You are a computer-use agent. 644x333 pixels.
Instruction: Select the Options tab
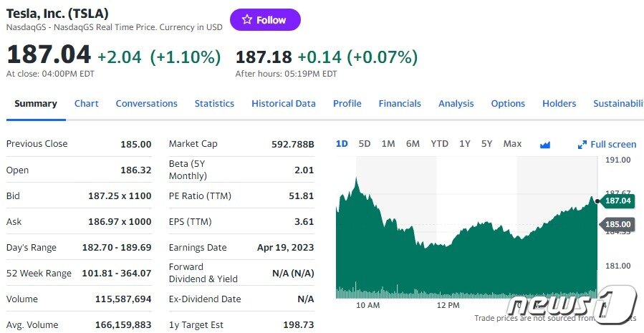(508, 103)
